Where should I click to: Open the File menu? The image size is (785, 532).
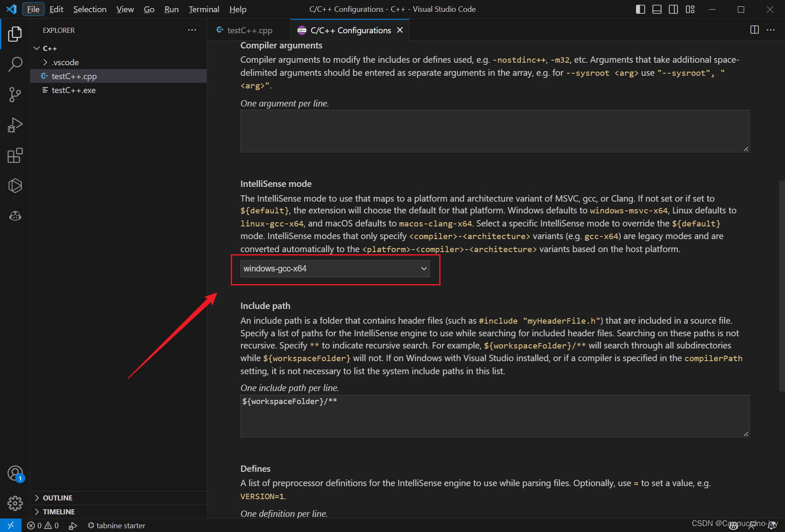click(33, 9)
